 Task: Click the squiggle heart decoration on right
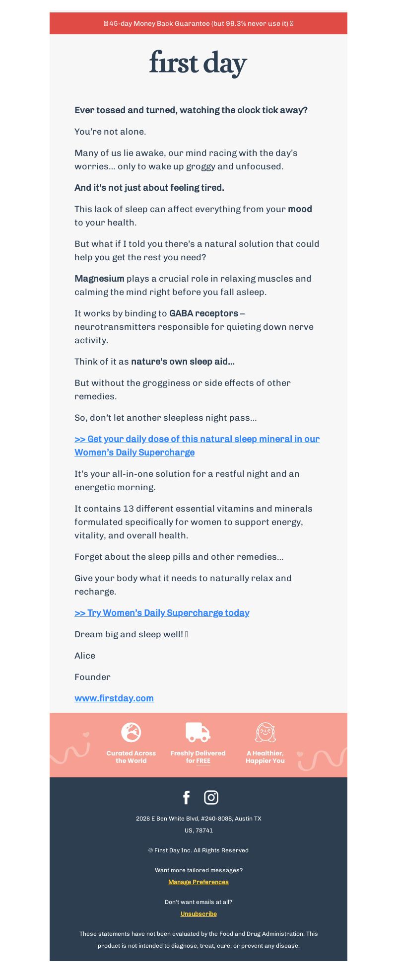[322, 758]
